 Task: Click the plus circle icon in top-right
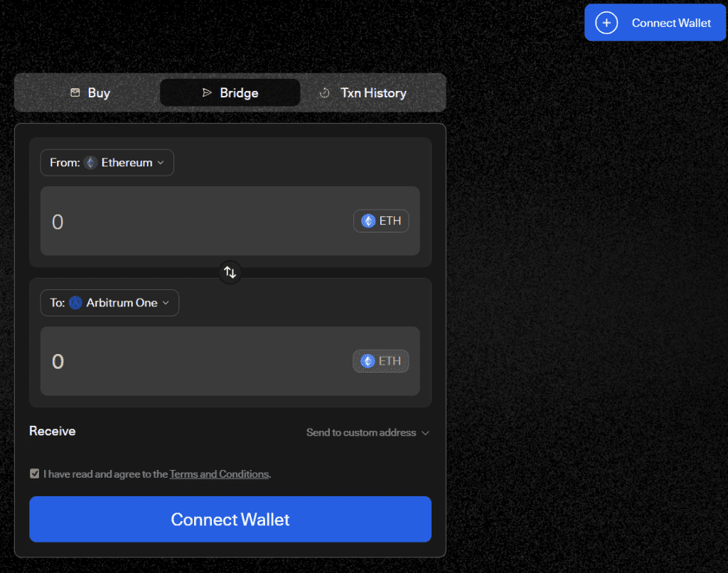click(x=606, y=23)
